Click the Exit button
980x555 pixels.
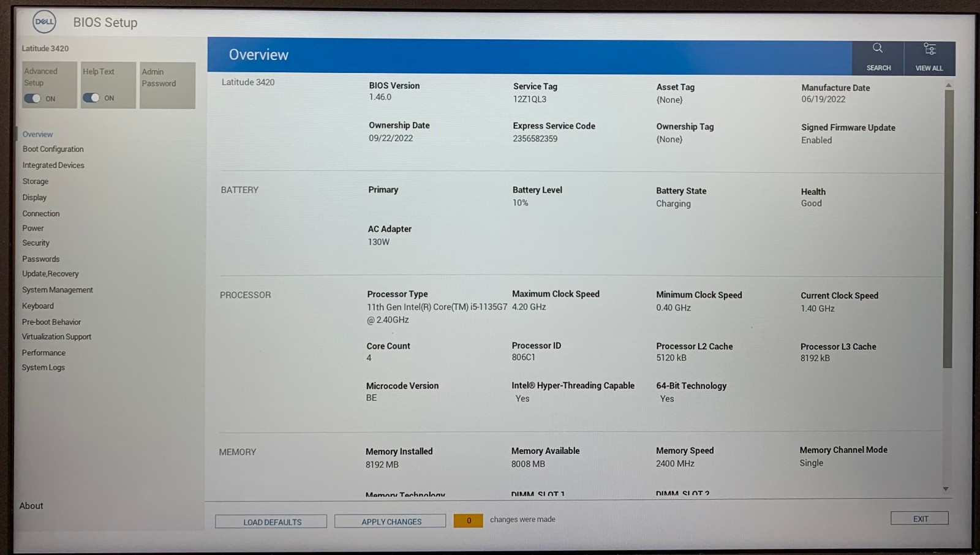coord(919,518)
